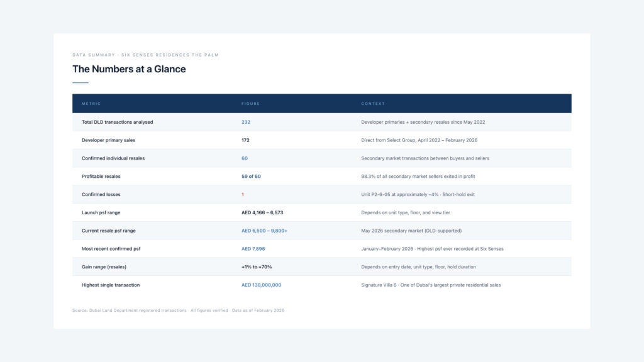Click the Confirmed individual resales figure 60

[245, 158]
